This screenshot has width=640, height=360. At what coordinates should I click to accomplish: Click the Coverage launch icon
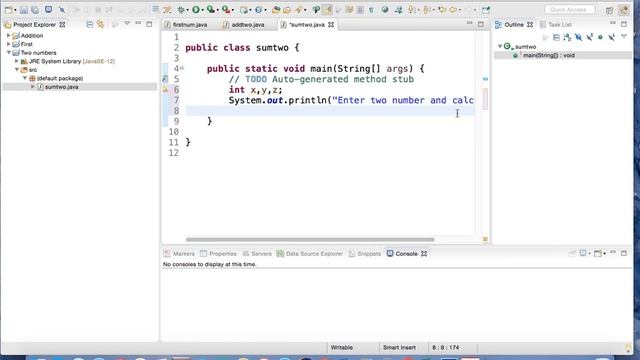click(211, 9)
